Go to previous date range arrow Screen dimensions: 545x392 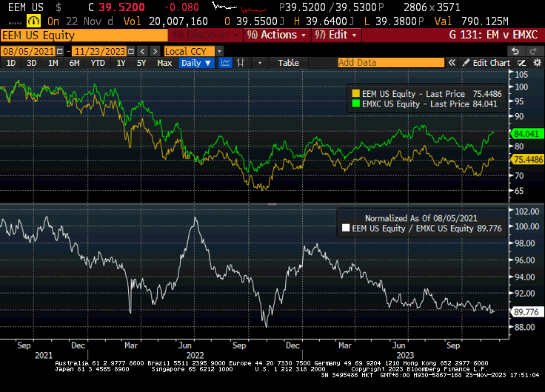(142, 51)
